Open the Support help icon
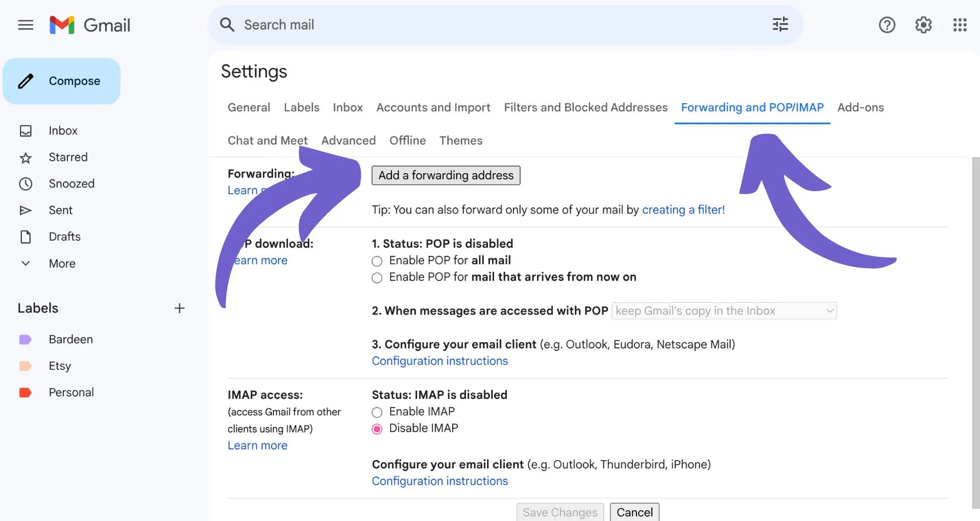 coord(887,25)
